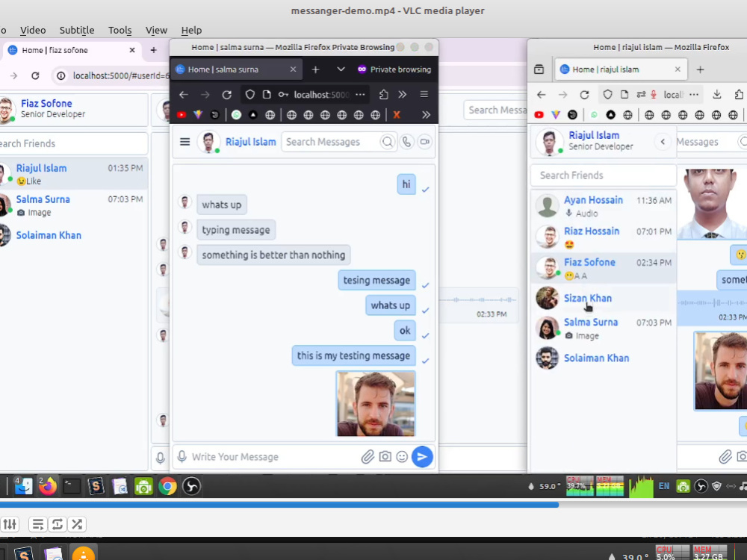
Task: Open the VLC Help menu
Action: point(191,30)
